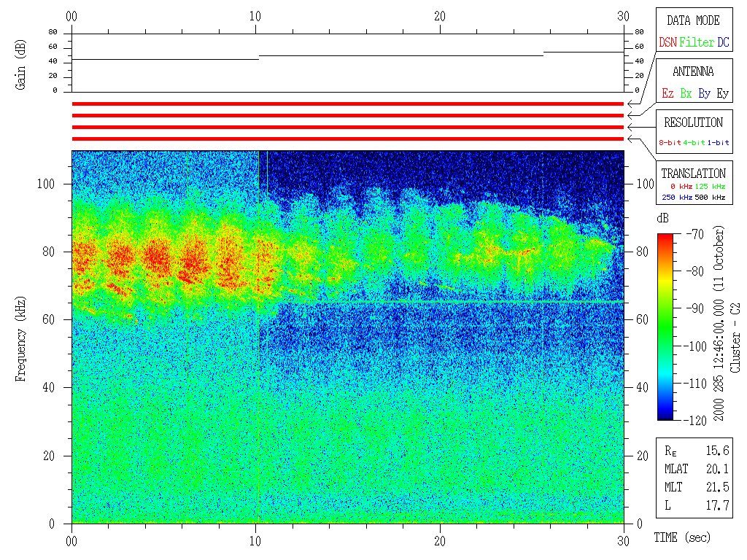This screenshot has width=747, height=560.
Task: Pick the By antenna label
Action: [x=704, y=93]
